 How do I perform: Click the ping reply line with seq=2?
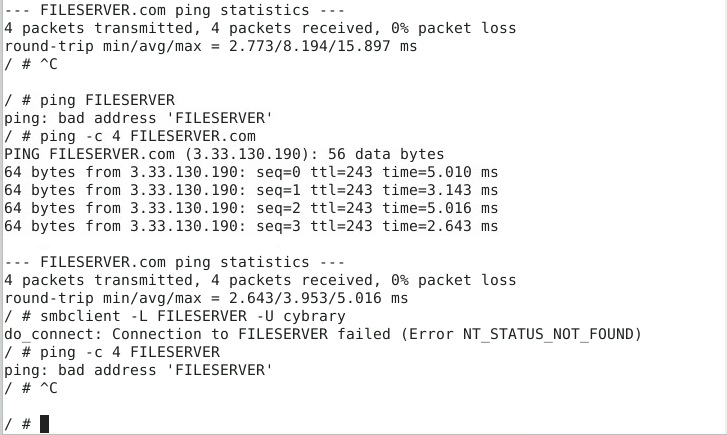pyautogui.click(x=250, y=208)
